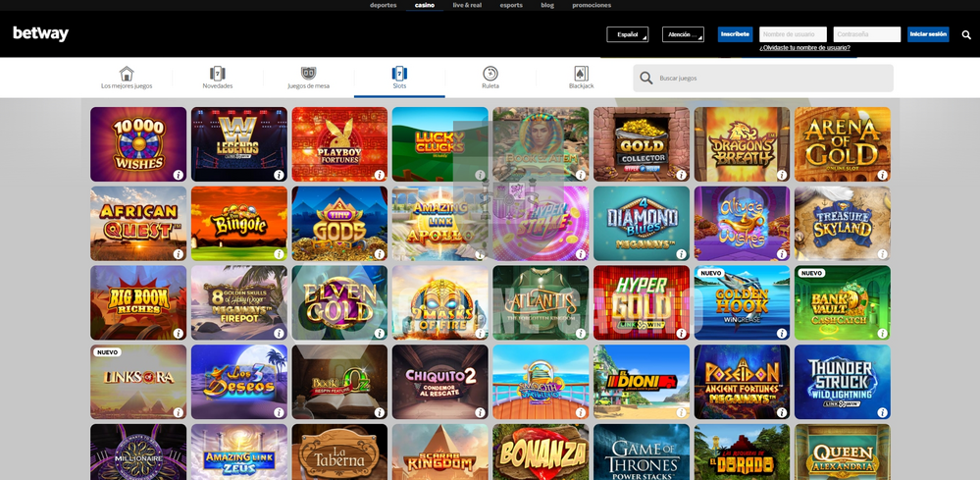
Task: Launch Lucky Clucks game thumbnail
Action: click(x=440, y=144)
